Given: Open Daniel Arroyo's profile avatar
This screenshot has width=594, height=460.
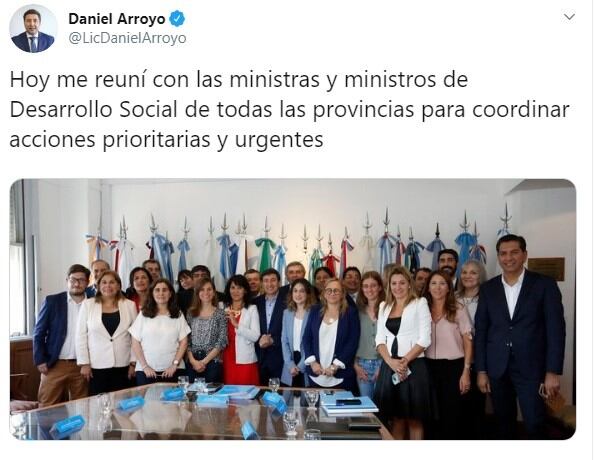Looking at the screenshot, I should point(33,30).
